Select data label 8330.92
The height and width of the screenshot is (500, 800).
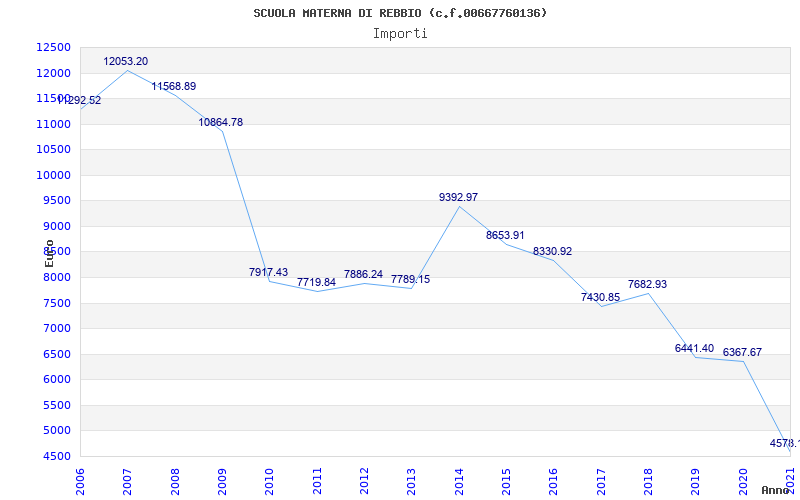(x=553, y=252)
